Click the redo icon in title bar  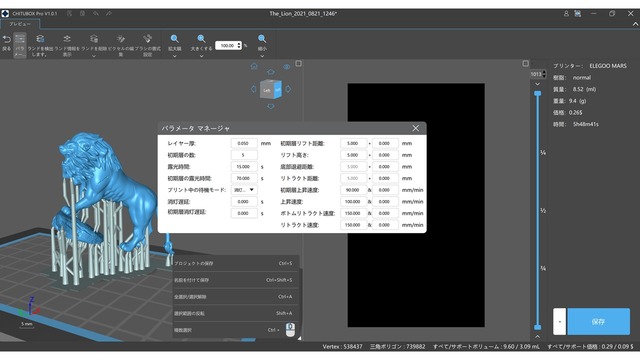tap(109, 13)
